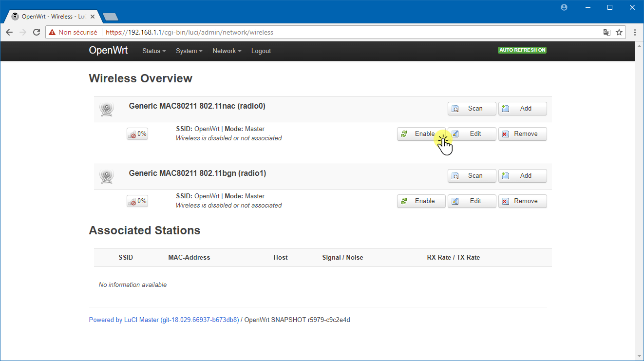Click the RX Rate / TX Rate header
This screenshot has height=361, width=644.
click(x=454, y=257)
